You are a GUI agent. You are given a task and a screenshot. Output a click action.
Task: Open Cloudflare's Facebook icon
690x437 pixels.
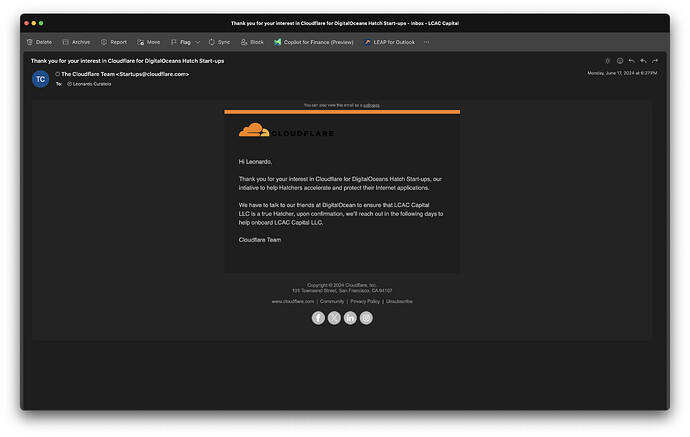(x=318, y=318)
